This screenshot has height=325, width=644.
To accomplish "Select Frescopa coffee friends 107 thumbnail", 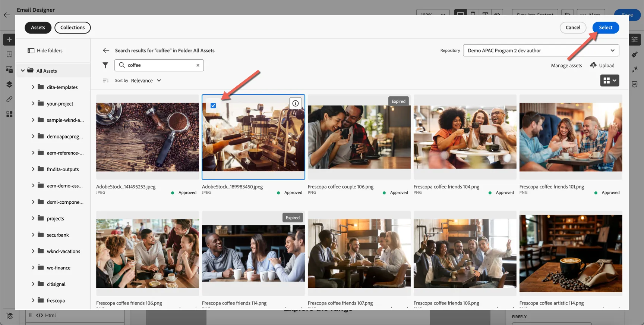I will pyautogui.click(x=359, y=253).
